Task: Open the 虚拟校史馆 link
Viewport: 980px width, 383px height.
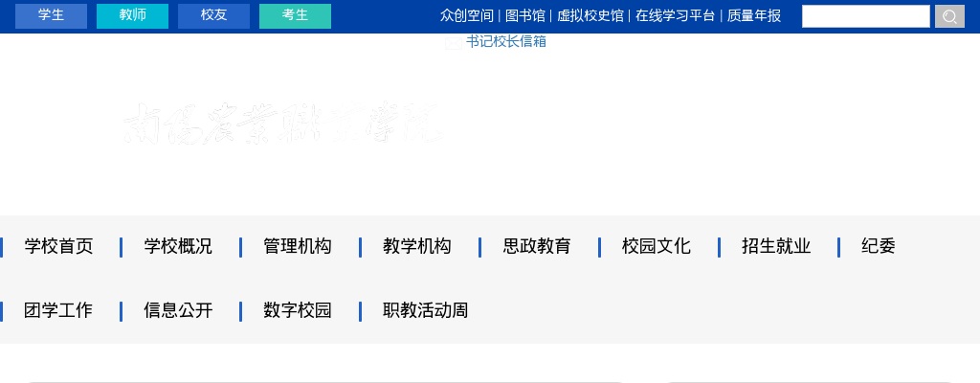Action: tap(590, 16)
